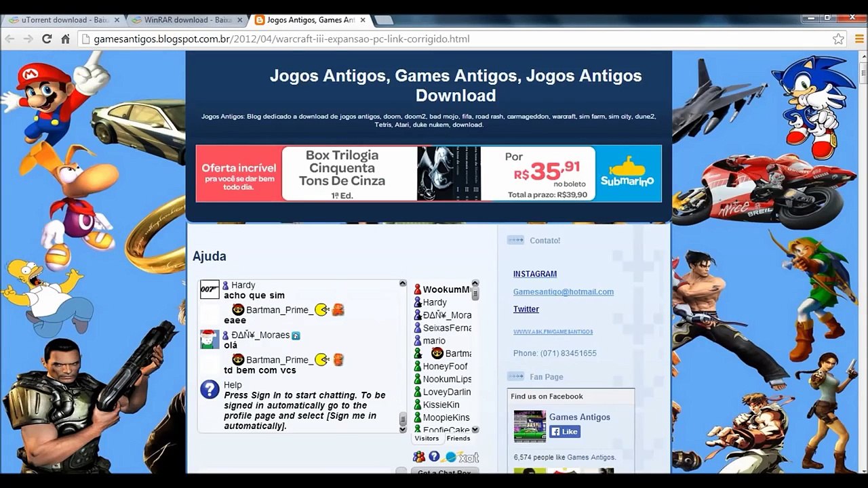Click the chat messages scroll down arrow
Viewport: 868px width, 488px height.
pos(402,429)
